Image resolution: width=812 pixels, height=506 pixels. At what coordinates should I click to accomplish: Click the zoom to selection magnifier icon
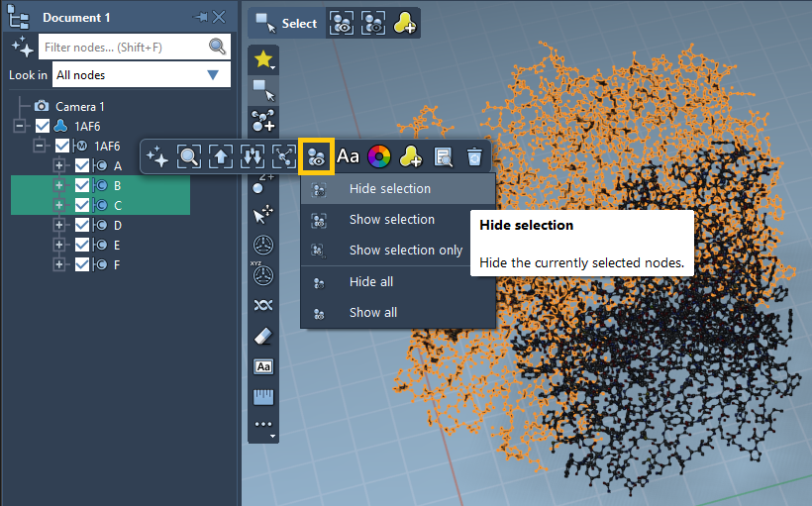[188, 156]
